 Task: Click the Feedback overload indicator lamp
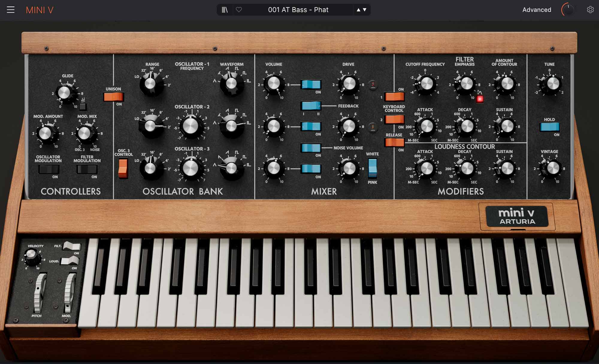[x=373, y=127]
